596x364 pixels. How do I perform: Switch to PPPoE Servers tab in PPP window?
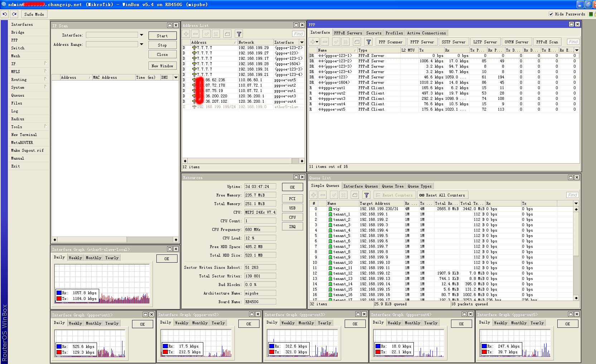coord(348,33)
